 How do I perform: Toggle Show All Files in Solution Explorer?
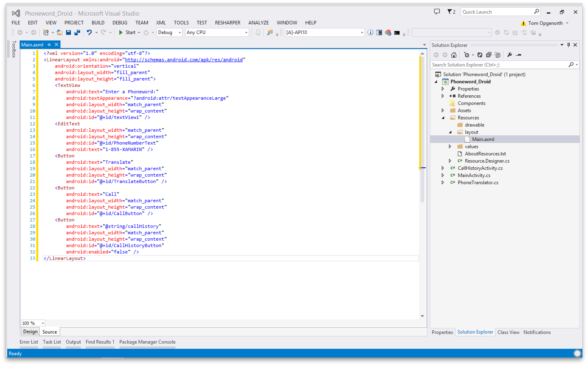tap(497, 55)
